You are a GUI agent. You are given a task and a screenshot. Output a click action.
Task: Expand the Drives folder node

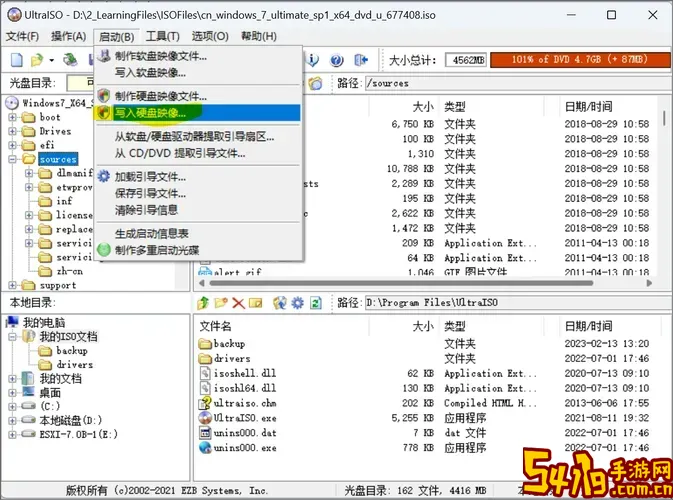tap(12, 131)
